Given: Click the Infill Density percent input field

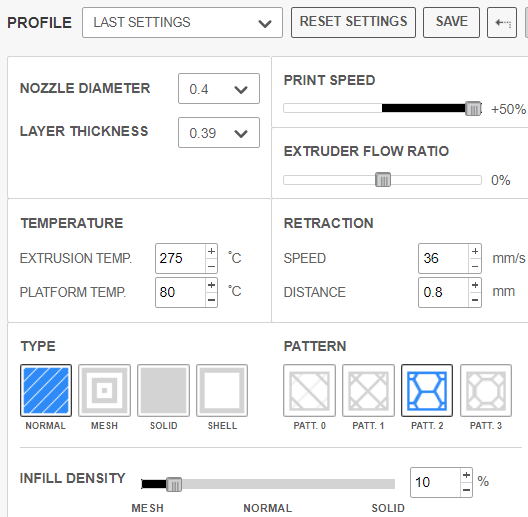Looking at the screenshot, I should (435, 482).
